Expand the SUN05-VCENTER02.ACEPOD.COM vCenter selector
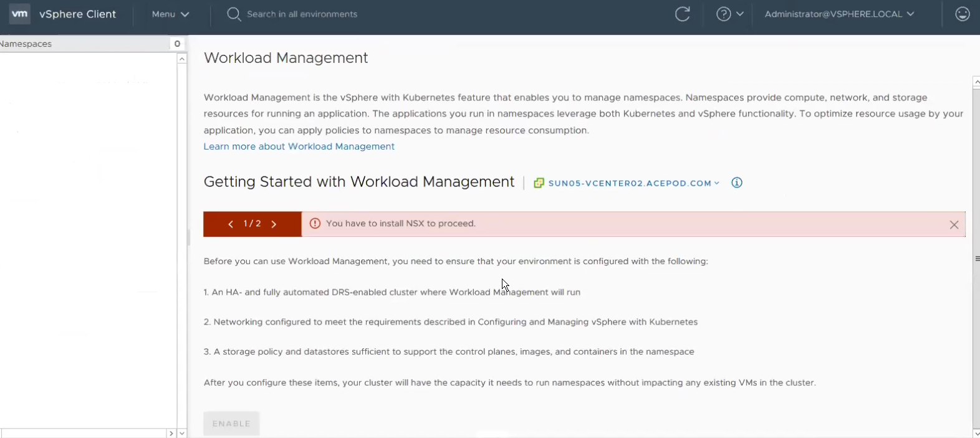The height and width of the screenshot is (438, 980). click(x=633, y=183)
